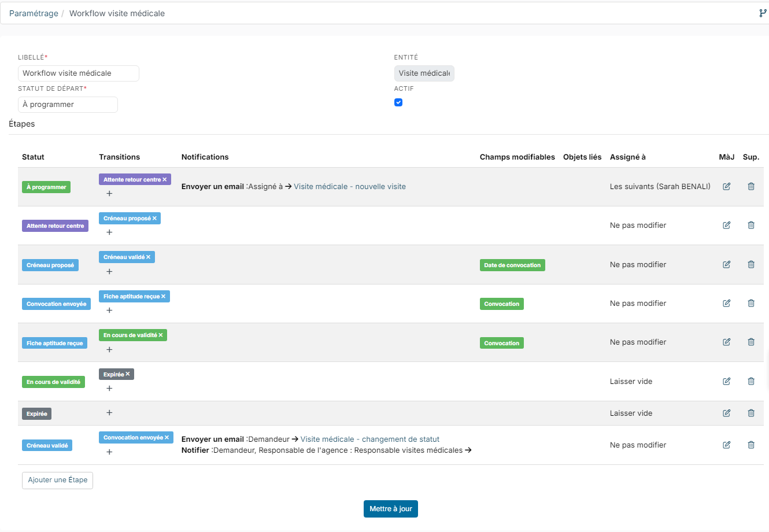Image resolution: width=769 pixels, height=532 pixels.
Task: Edit the Expirée step
Action: pos(727,413)
